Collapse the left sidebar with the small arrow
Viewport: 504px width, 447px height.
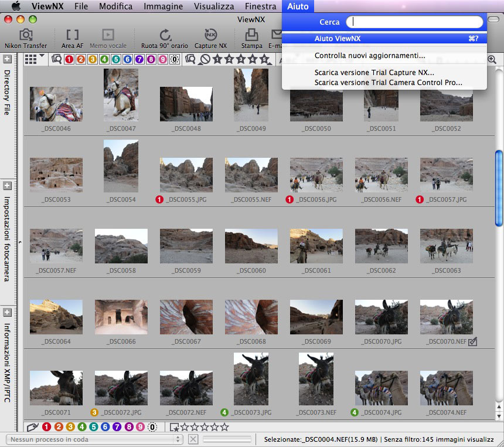pyautogui.click(x=20, y=242)
